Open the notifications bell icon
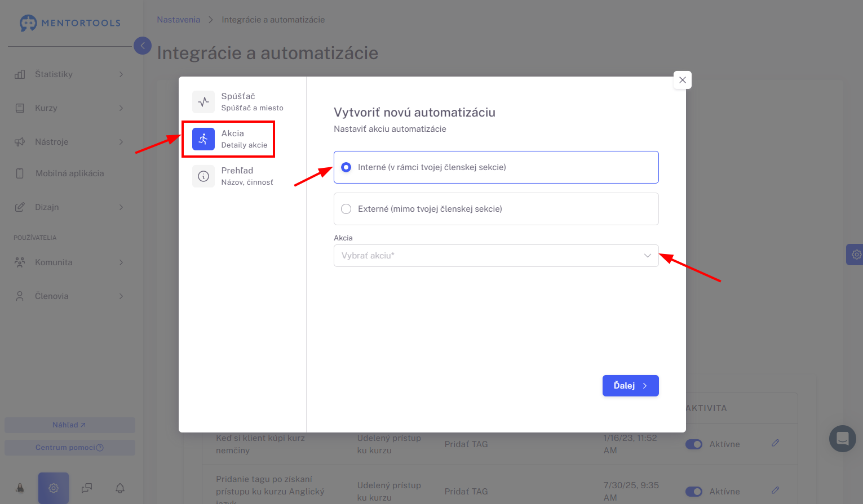 point(120,488)
